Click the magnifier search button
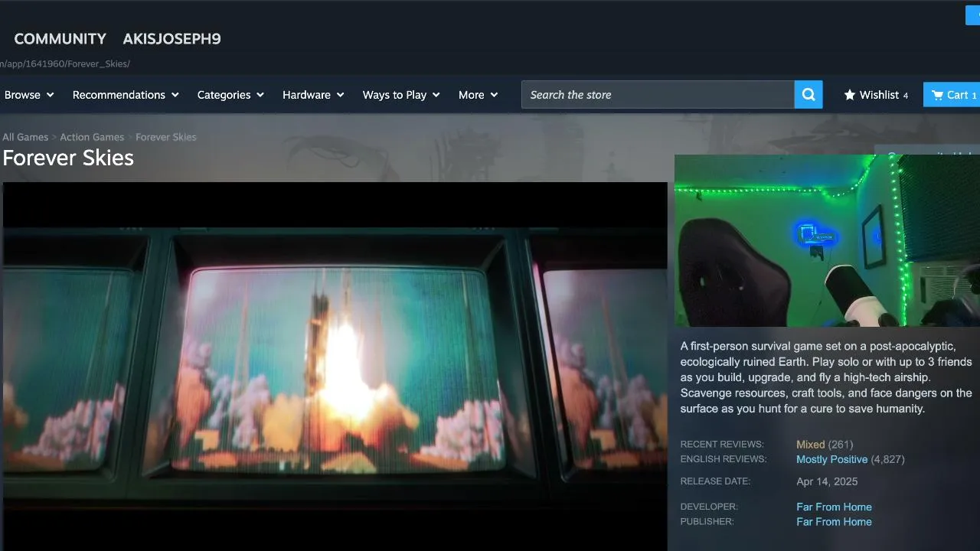 click(x=808, y=95)
